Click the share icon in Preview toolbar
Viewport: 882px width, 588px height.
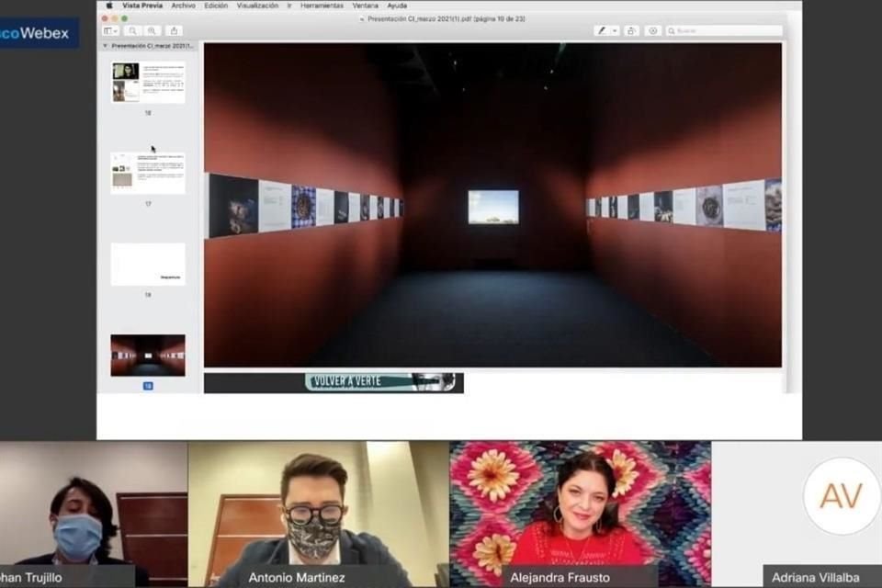(x=175, y=30)
